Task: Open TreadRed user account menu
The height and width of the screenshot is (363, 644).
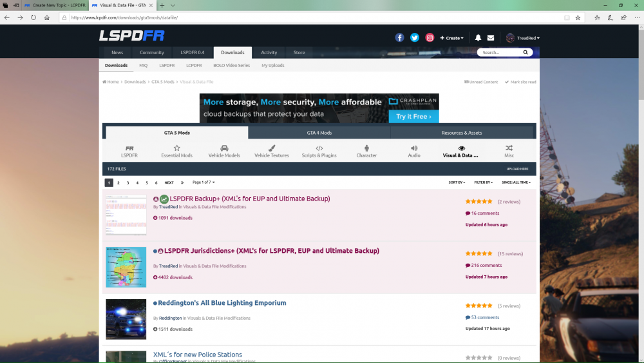Action: pyautogui.click(x=523, y=38)
